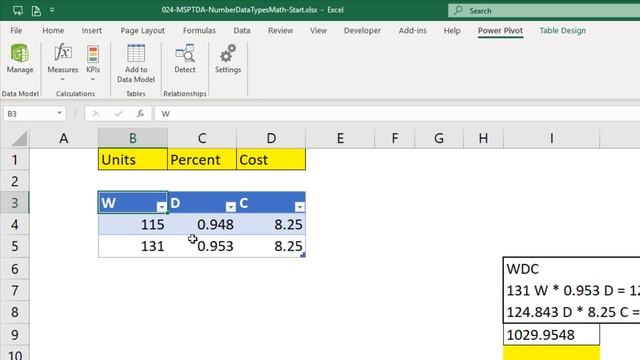
Task: Click the Select All corner triangle
Action: pos(19,138)
